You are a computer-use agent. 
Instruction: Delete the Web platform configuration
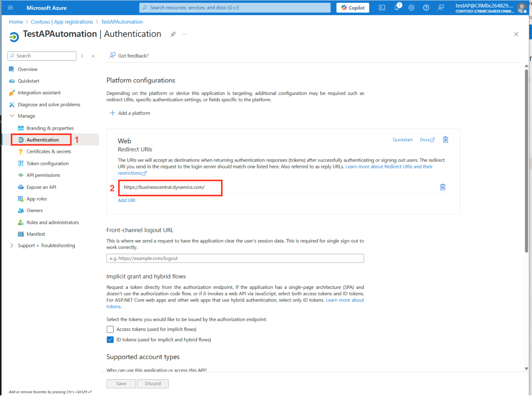[445, 140]
